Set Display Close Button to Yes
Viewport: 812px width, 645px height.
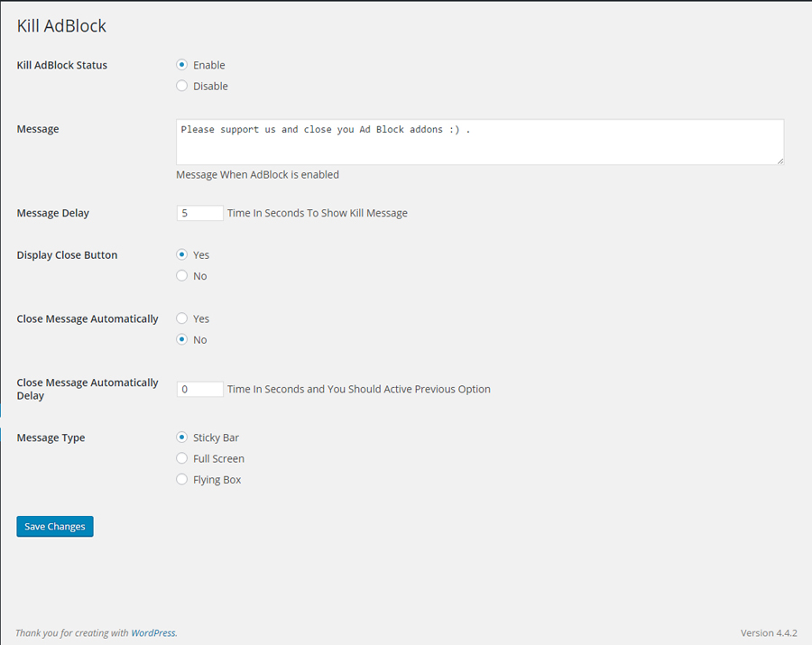(182, 255)
